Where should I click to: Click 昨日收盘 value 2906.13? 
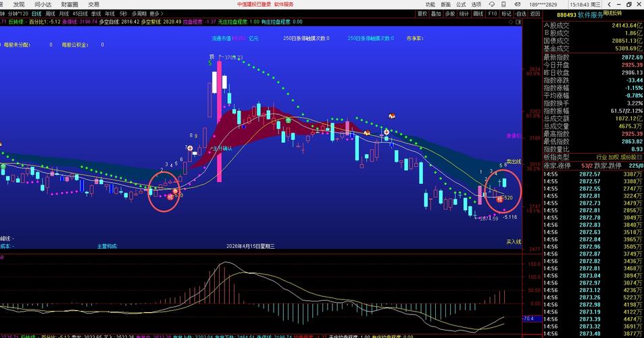coord(632,73)
